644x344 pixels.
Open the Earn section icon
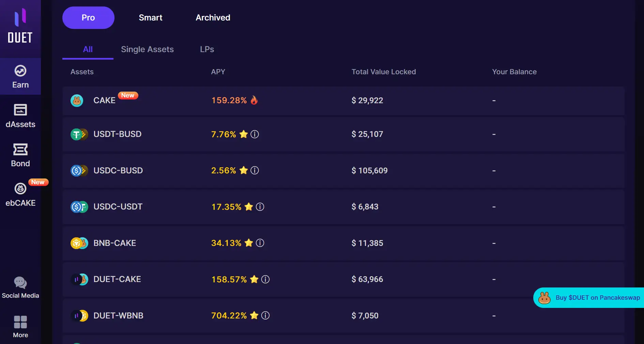(x=20, y=71)
